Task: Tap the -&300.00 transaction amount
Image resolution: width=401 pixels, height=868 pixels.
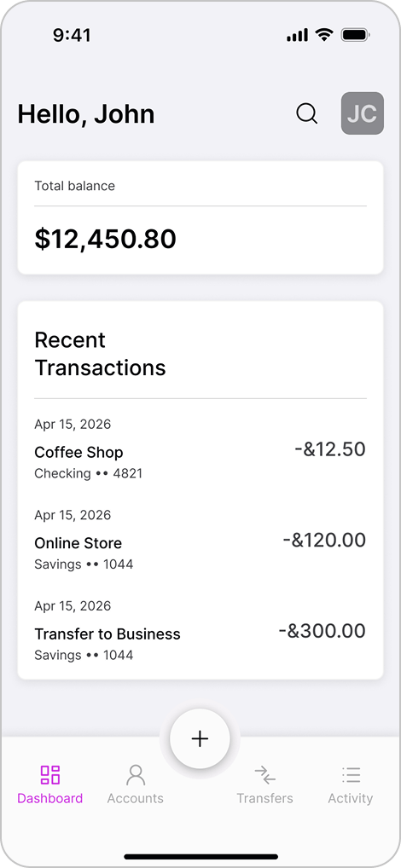Action: [x=322, y=630]
